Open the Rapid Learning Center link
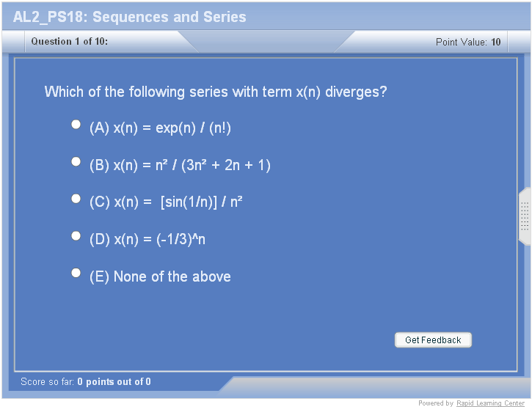532x407 pixels. click(x=490, y=403)
